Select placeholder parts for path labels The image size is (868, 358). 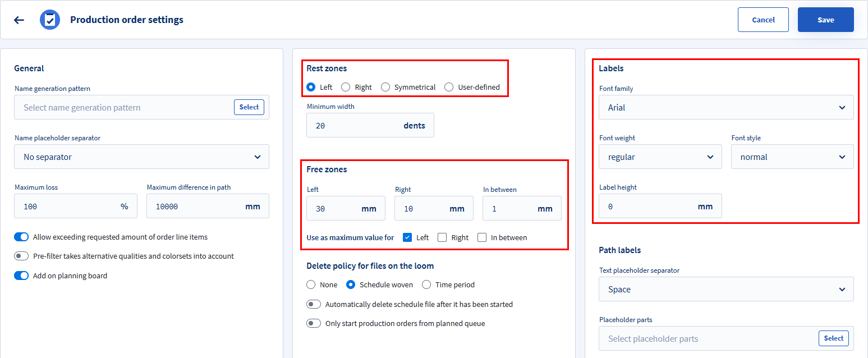tap(834, 338)
